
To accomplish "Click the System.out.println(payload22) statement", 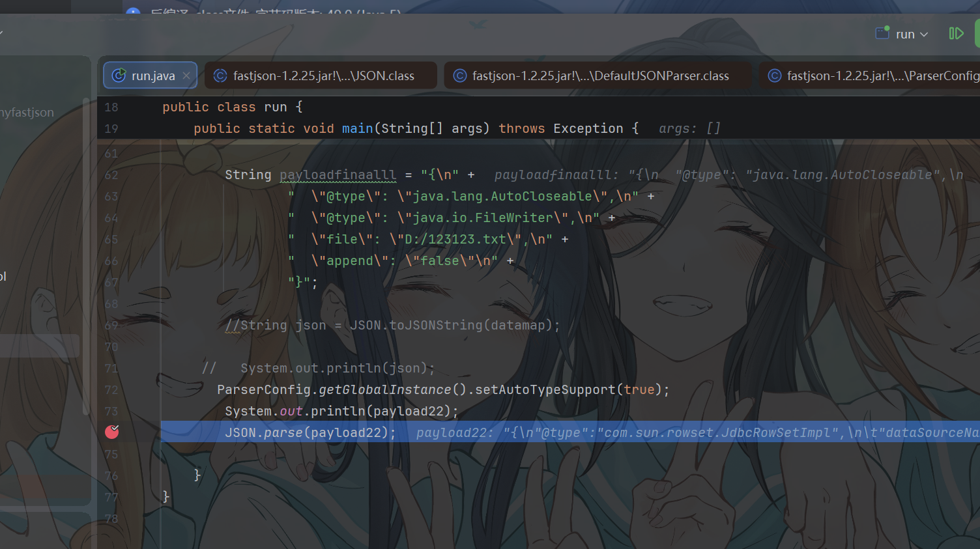I will [x=341, y=411].
